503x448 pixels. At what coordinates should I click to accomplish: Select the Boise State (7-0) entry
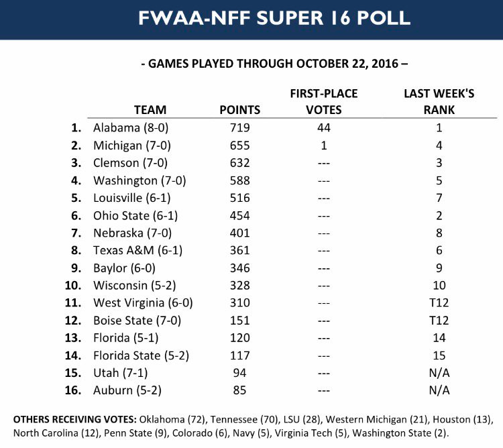[x=137, y=321]
